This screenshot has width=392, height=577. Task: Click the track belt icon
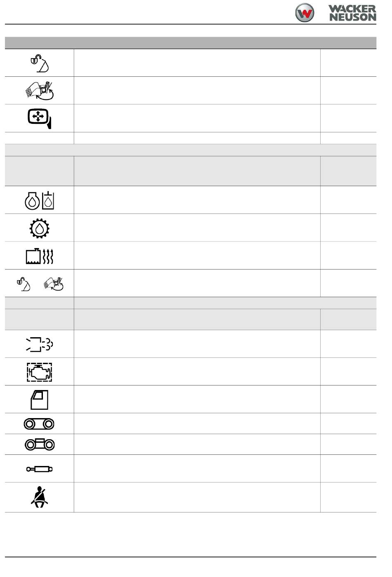coord(40,424)
